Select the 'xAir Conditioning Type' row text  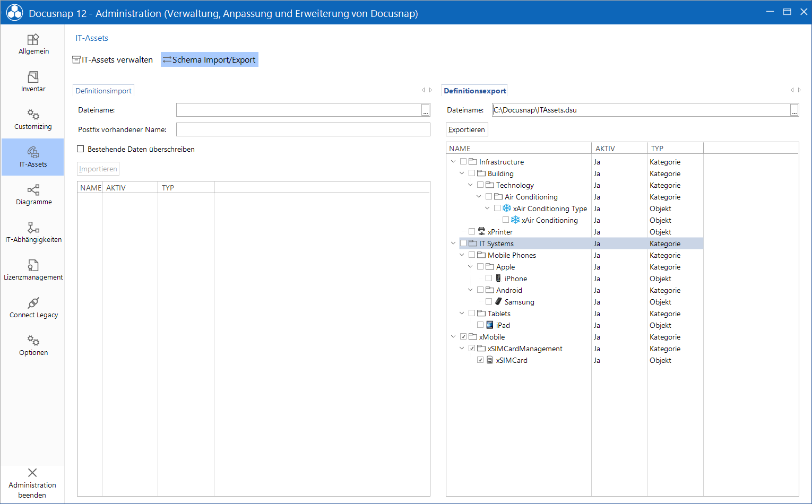pyautogui.click(x=550, y=208)
